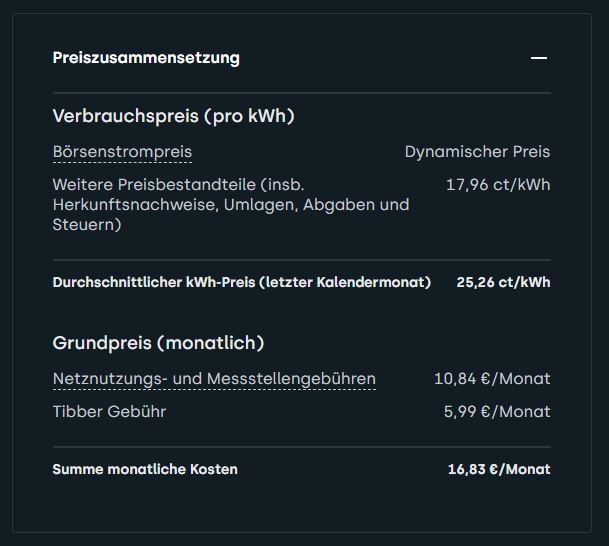Viewport: 609px width, 546px height.
Task: Click the Summe monatliche Kosten label
Action: click(x=145, y=469)
